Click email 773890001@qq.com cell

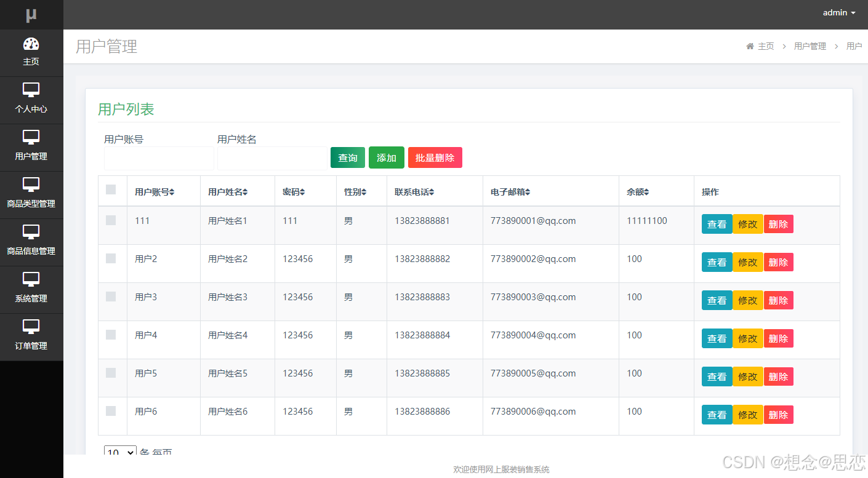coord(533,221)
